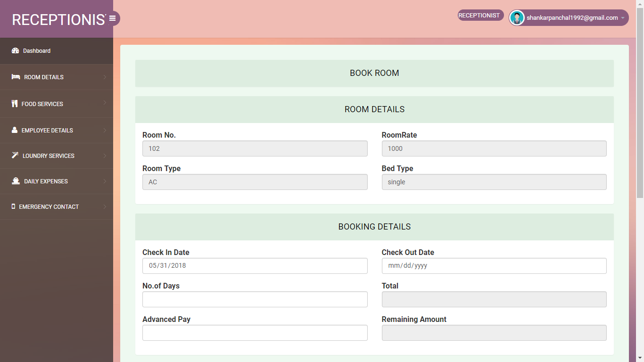Click the wand icon beside Loundry Services
The height and width of the screenshot is (362, 644).
pos(15,156)
